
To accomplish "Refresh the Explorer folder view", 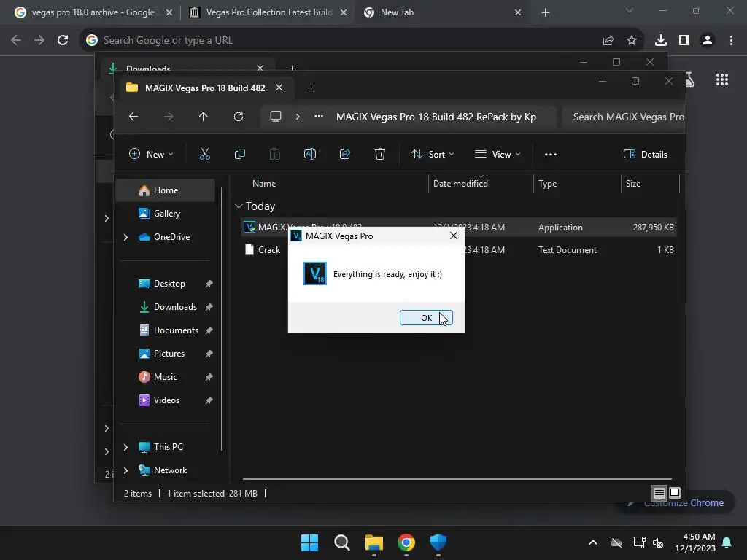I will click(239, 117).
